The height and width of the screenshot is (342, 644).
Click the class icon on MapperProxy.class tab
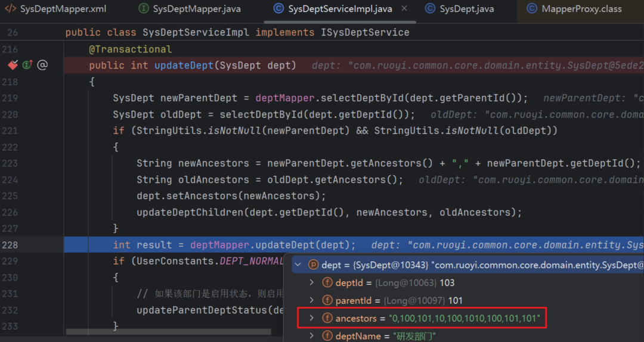pyautogui.click(x=532, y=8)
